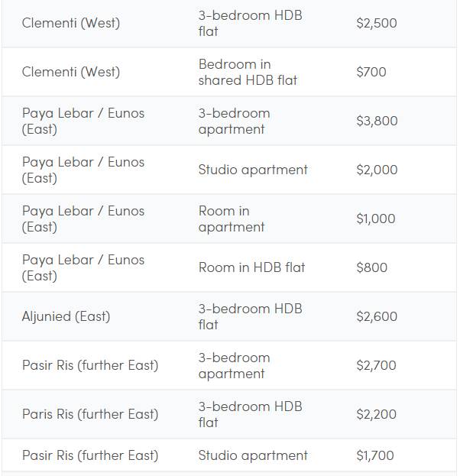Screen dimensions: 460x476
Task: Click the $2,200 rent value
Action: pyautogui.click(x=376, y=414)
